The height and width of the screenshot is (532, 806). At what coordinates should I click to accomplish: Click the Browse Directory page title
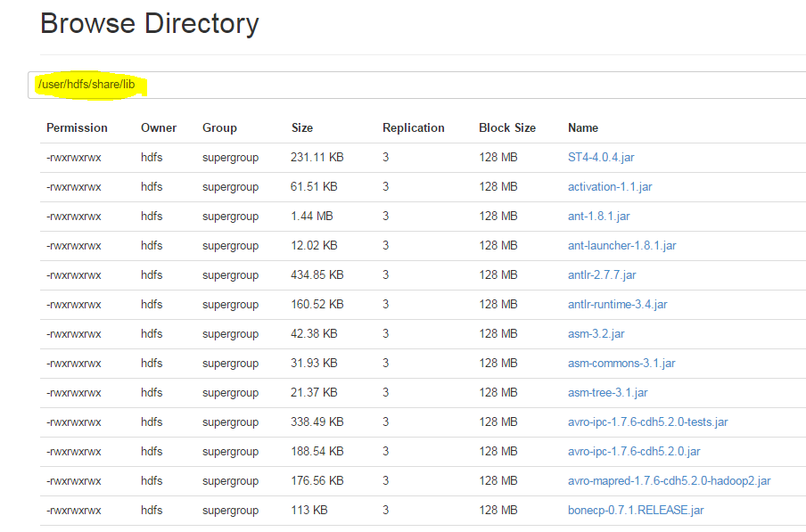click(x=149, y=23)
